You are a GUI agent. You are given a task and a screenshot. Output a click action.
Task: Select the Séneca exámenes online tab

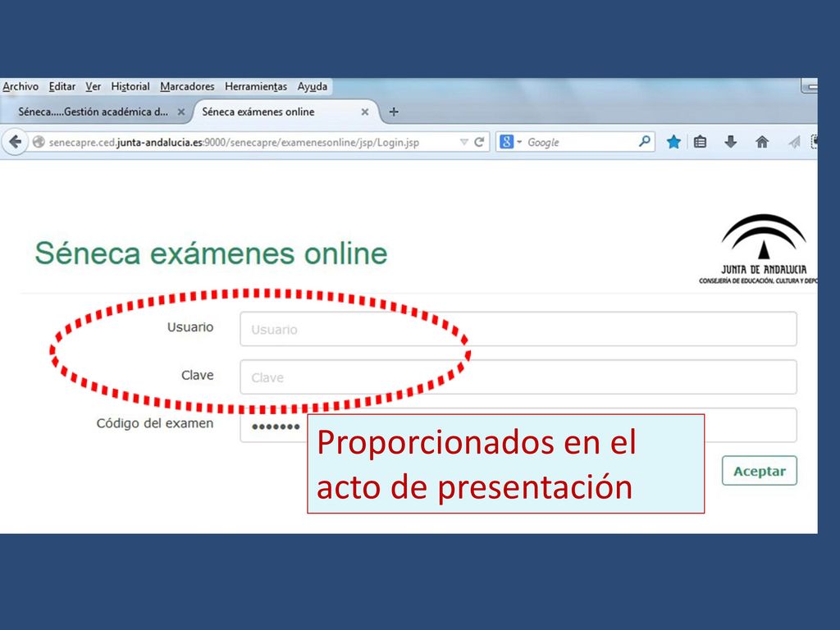point(258,112)
